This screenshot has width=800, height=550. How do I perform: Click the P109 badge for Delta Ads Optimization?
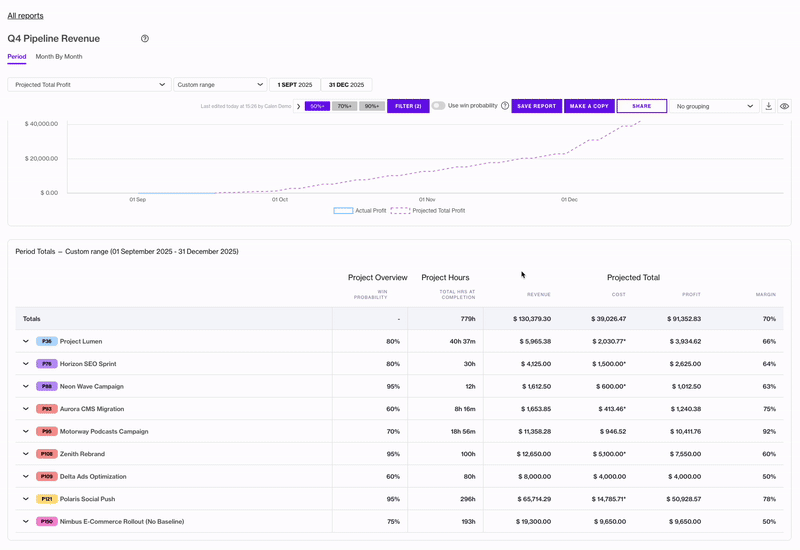click(x=46, y=476)
